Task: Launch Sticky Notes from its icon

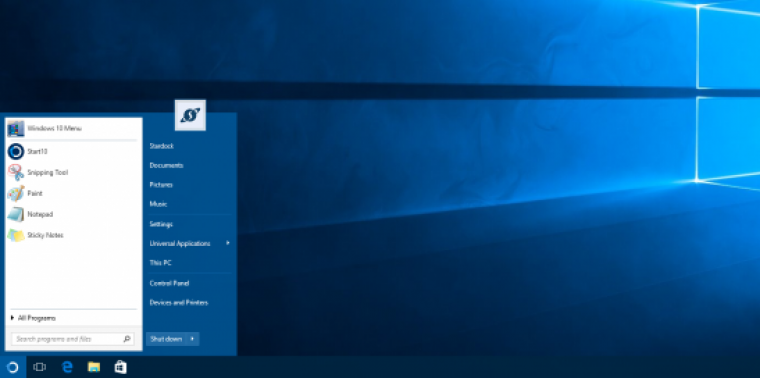Action: coord(16,235)
